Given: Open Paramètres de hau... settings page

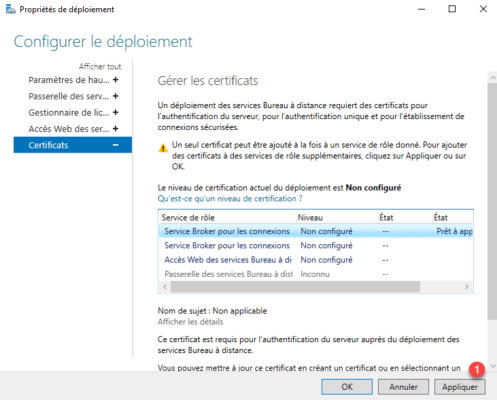Looking at the screenshot, I should pos(69,80).
